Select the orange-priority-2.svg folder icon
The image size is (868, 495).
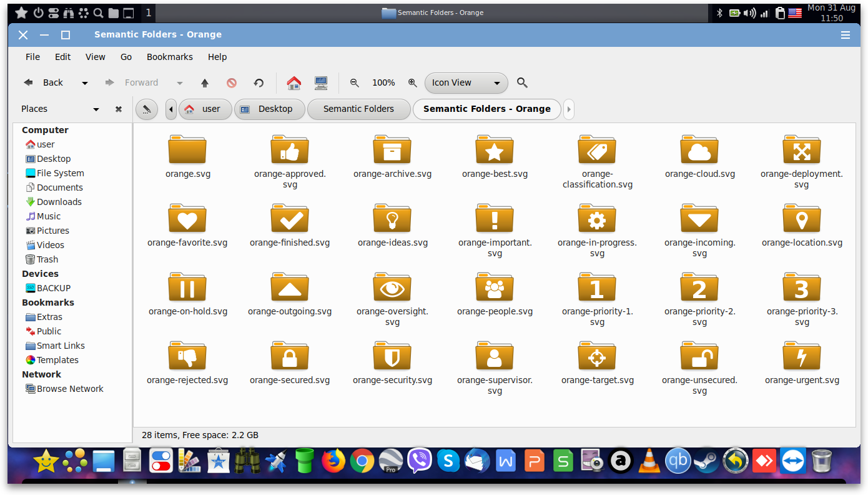pos(699,287)
